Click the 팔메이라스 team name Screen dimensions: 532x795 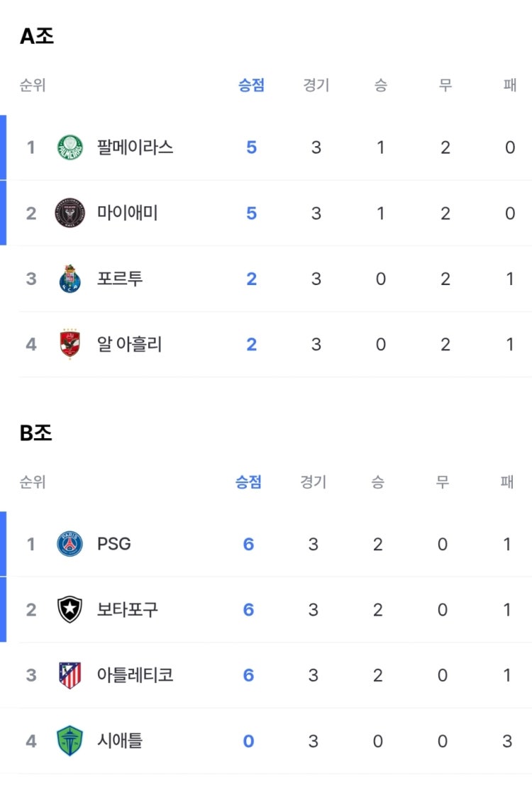point(135,147)
